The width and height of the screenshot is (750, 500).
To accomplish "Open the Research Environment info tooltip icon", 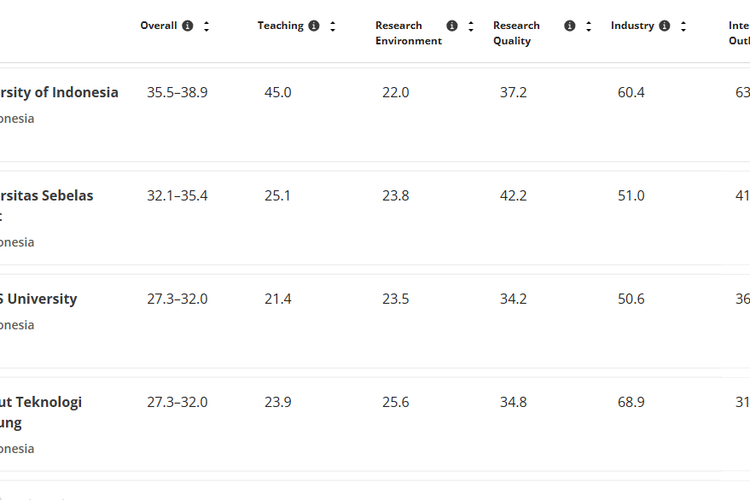I will click(452, 26).
